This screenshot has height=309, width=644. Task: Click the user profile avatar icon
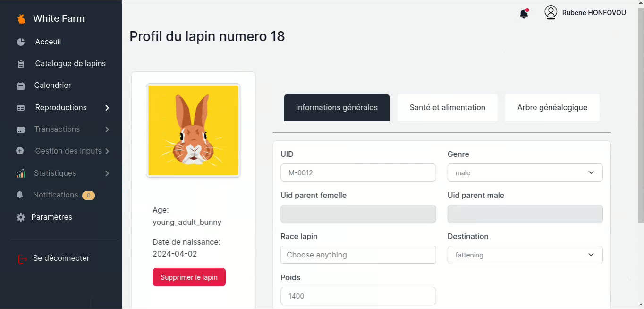551,13
